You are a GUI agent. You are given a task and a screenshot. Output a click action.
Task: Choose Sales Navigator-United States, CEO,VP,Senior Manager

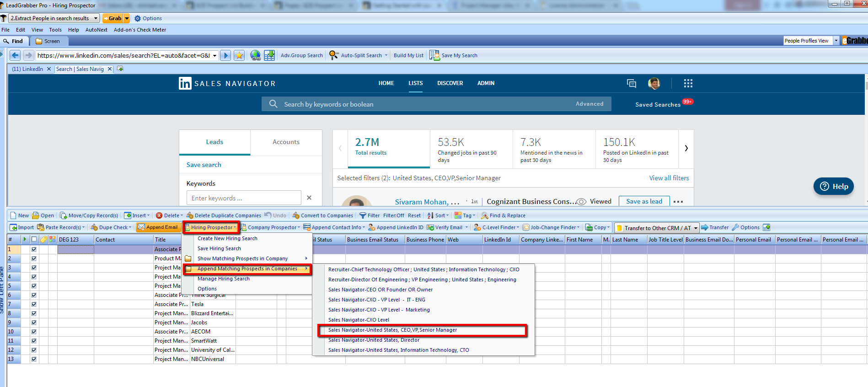392,330
